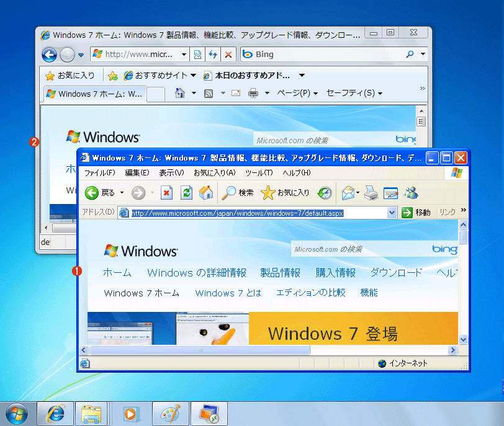Click 購入情報 link on front page

336,273
